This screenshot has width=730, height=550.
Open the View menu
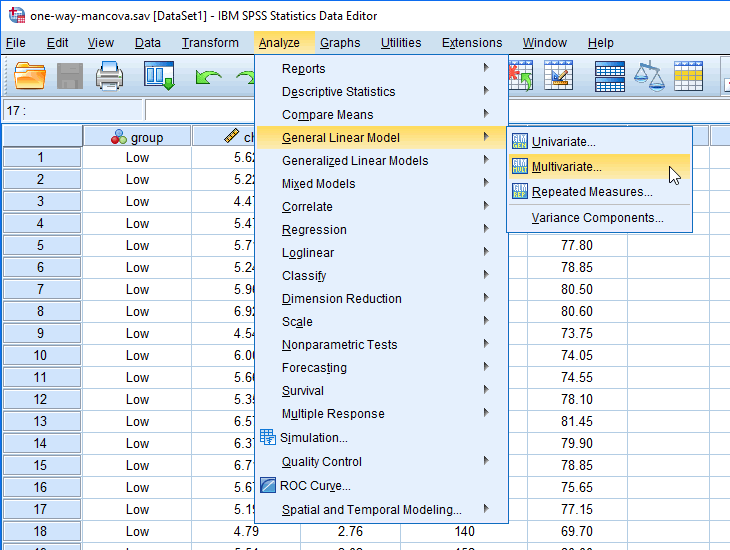click(x=101, y=43)
